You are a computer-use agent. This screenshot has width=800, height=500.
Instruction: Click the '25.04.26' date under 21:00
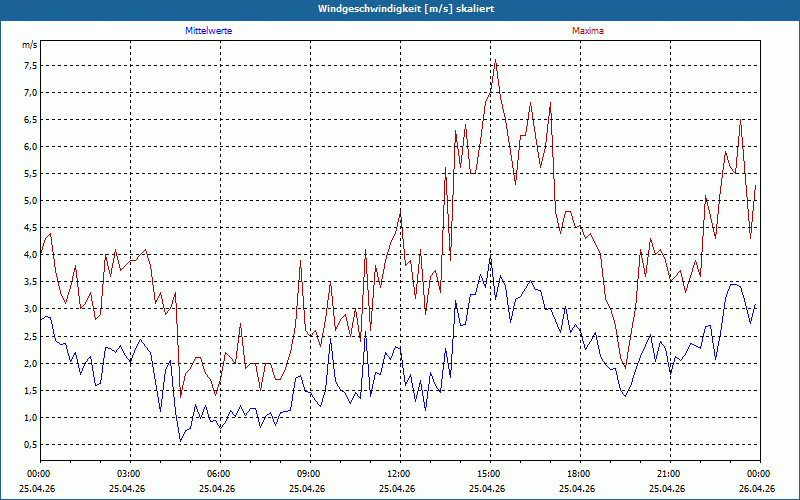point(667,488)
